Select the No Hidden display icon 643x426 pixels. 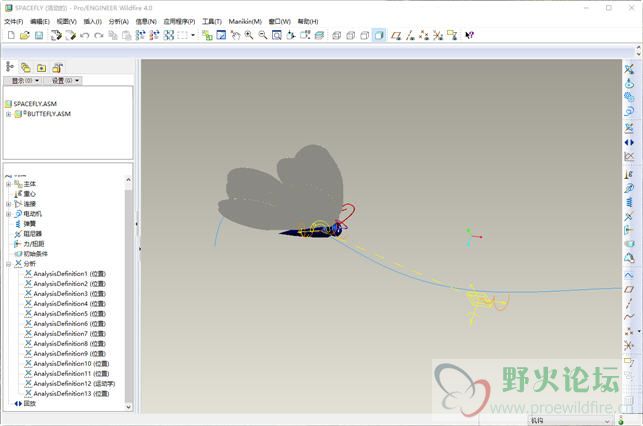coord(365,35)
